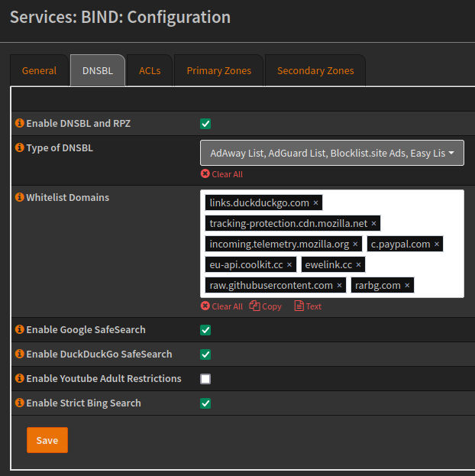This screenshot has width=475, height=476.
Task: Show help info for Type of DNSBL
Action: tap(20, 147)
